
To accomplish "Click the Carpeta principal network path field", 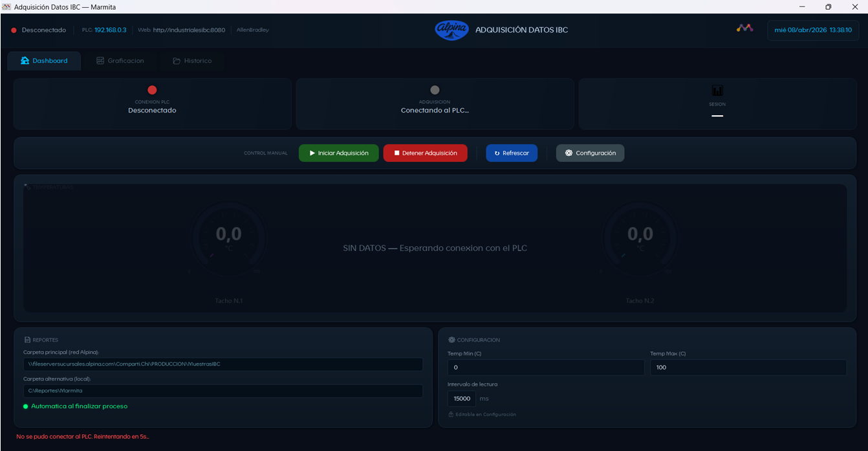I will (223, 364).
